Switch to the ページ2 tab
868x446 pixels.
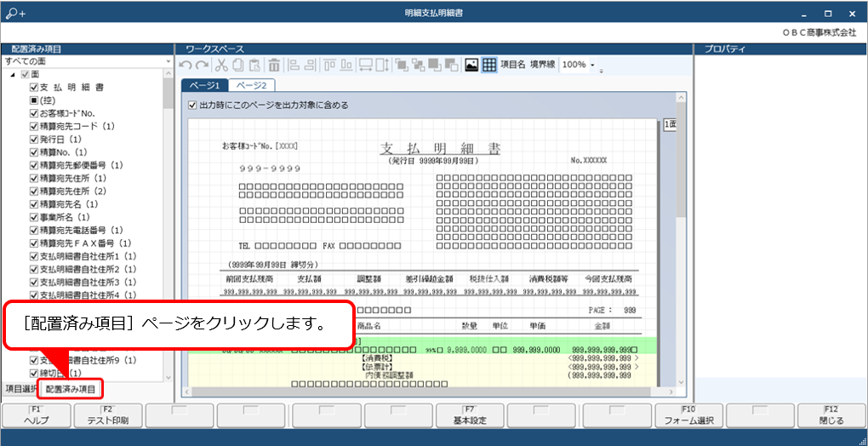[252, 86]
